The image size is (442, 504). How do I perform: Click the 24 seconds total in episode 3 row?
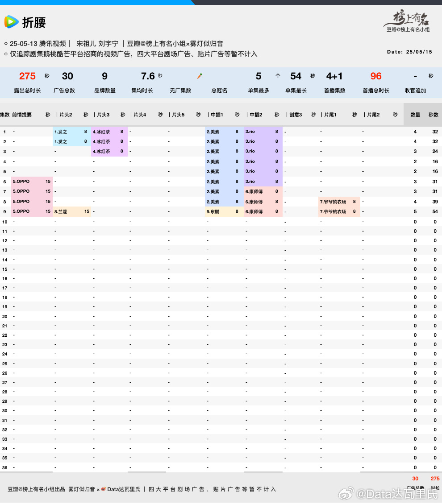pos(435,151)
